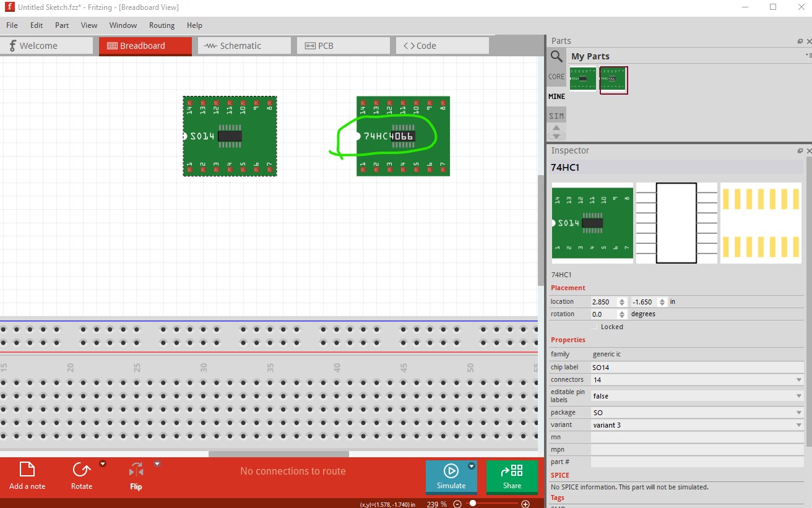Select the SIM parts bin
The image size is (812, 508).
click(556, 116)
